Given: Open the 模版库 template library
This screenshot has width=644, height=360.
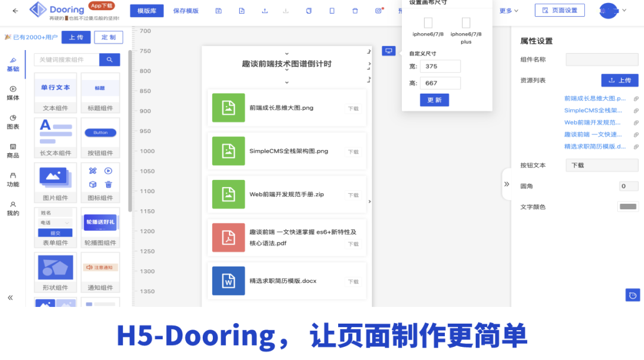Looking at the screenshot, I should [x=147, y=11].
